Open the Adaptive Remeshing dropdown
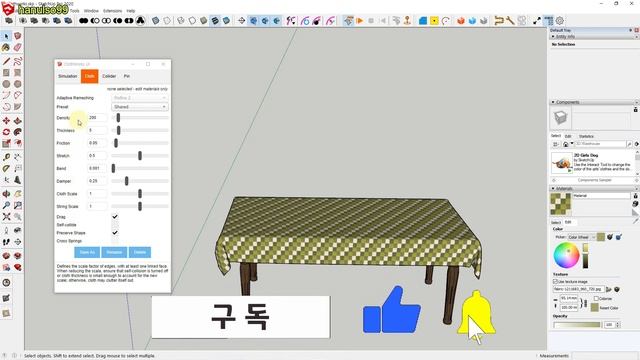This screenshot has width=640, height=360. pos(140,98)
